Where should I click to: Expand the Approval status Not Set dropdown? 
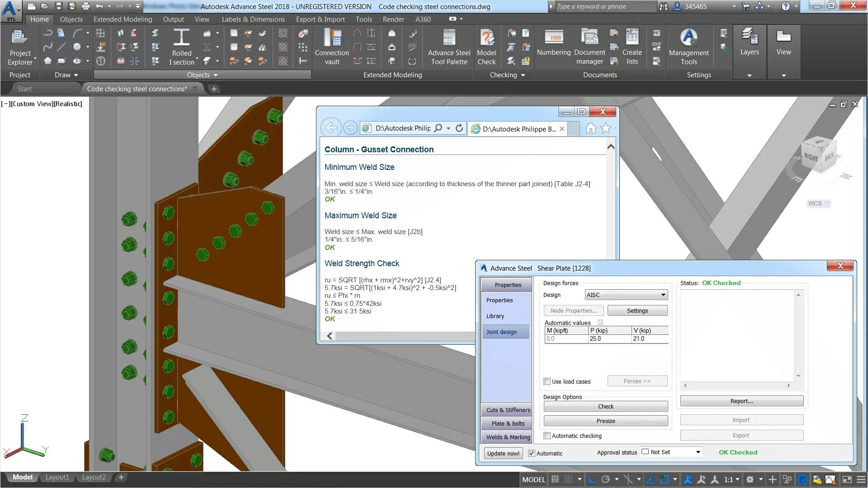click(x=698, y=452)
